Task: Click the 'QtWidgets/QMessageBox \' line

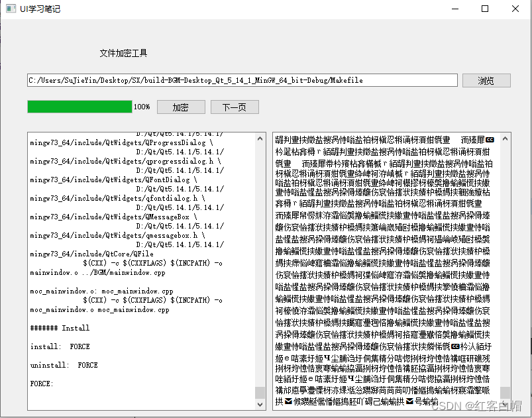Action: point(113,217)
